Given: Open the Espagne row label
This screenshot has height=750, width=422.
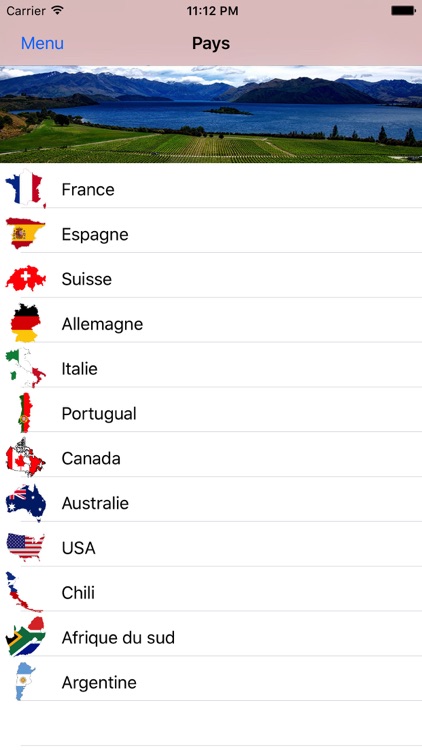Looking at the screenshot, I should tap(95, 235).
